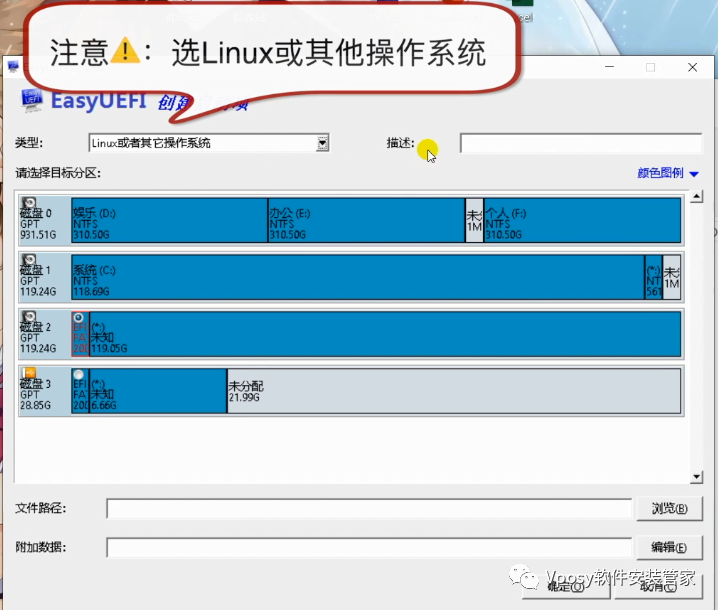Select the EFI partition radio on Disk 3
The width and height of the screenshot is (718, 610).
coord(79,375)
